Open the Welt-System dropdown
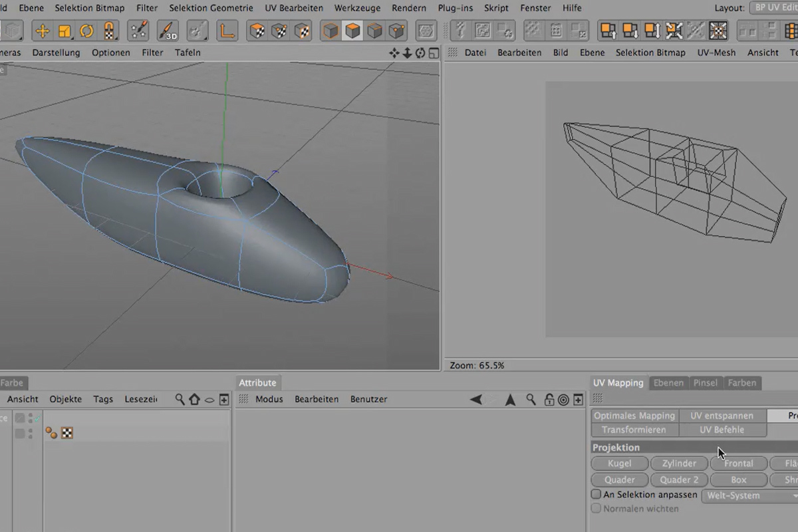Image resolution: width=798 pixels, height=532 pixels. pos(750,495)
